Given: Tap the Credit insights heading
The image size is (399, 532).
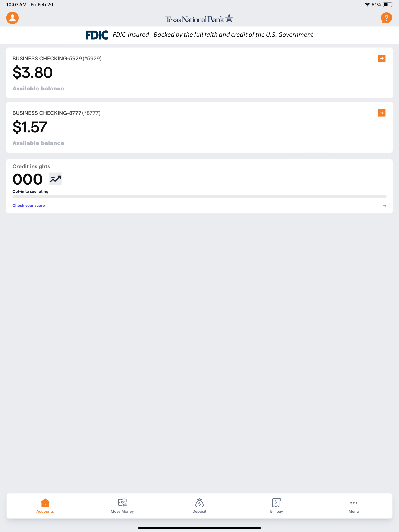Looking at the screenshot, I should (x=31, y=166).
